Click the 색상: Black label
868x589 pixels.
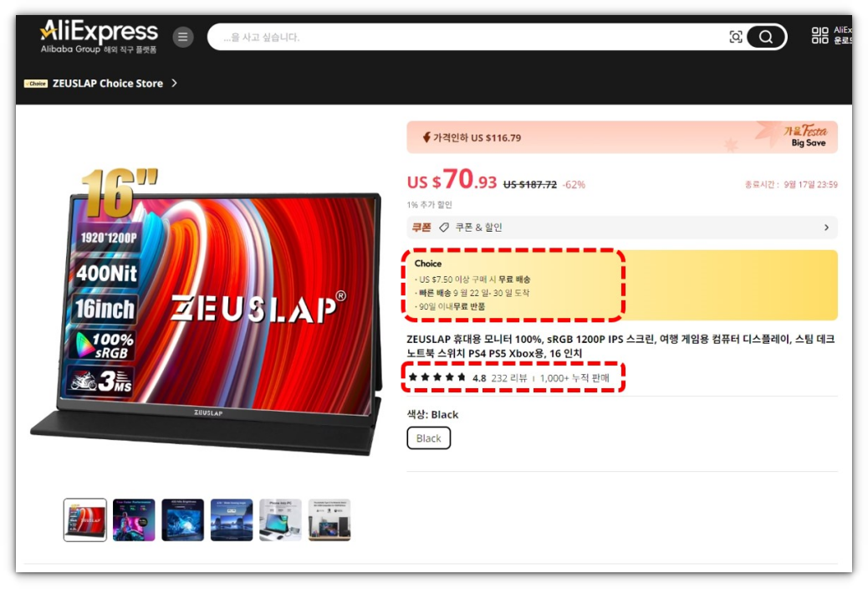point(432,414)
